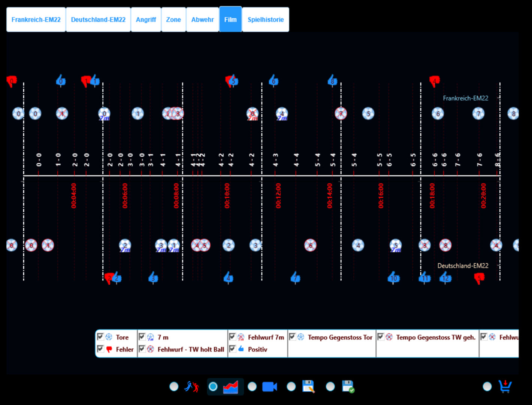
Task: Toggle the Fehlwurf 7m checkbox
Action: coord(232,337)
